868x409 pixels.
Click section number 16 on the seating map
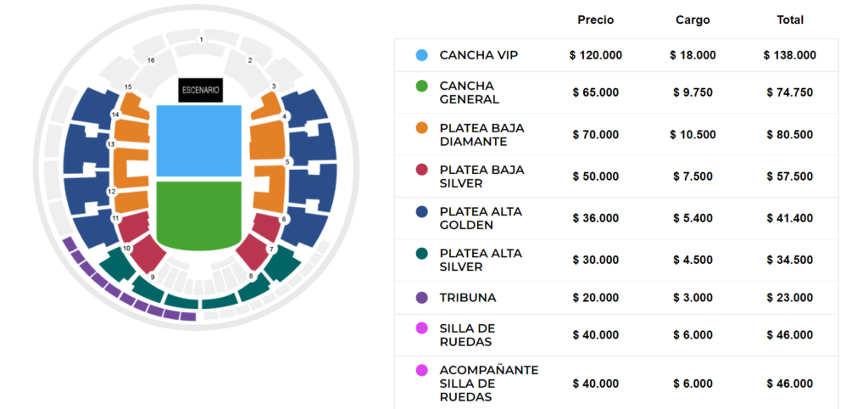(x=151, y=61)
